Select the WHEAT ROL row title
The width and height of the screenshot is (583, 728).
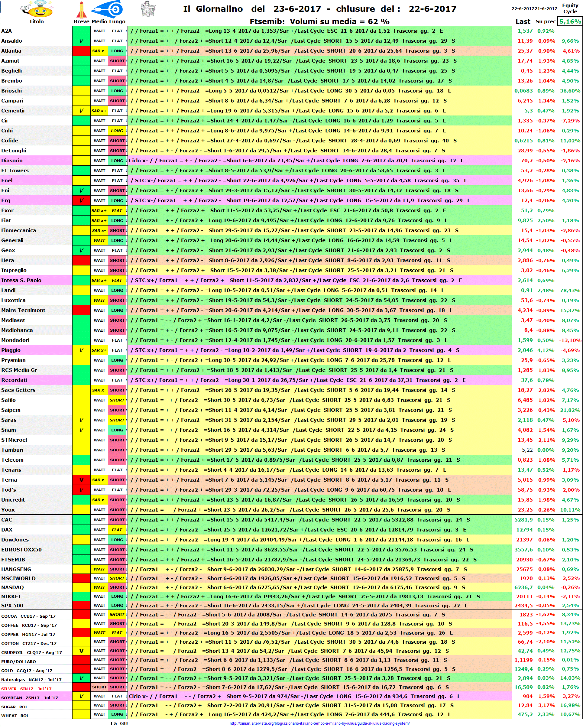[x=15, y=716]
